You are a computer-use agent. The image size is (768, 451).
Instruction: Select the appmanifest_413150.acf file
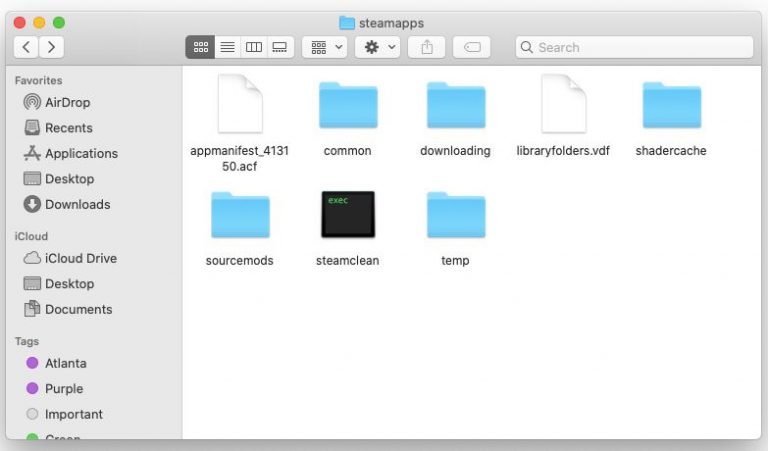point(239,106)
